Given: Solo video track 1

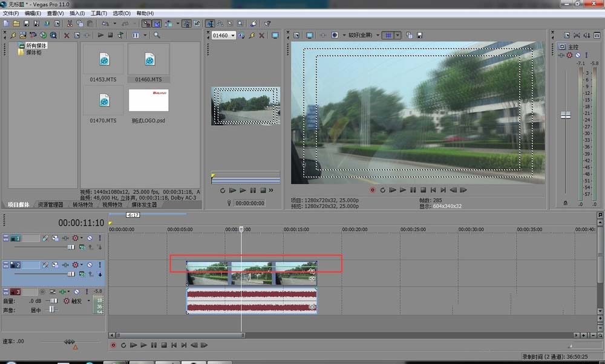Looking at the screenshot, I should pos(100,238).
